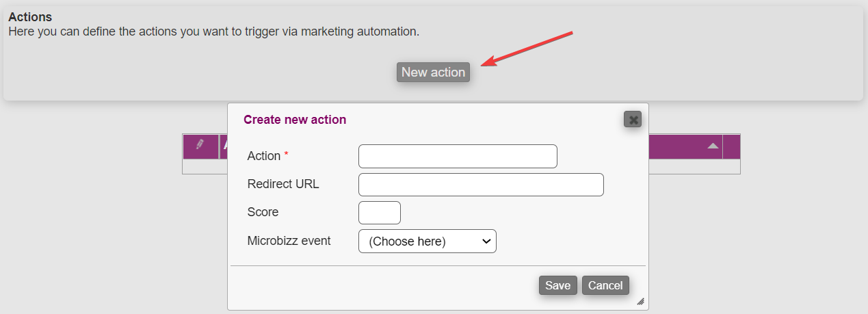
Task: Open the Microbizz event dropdown
Action: coord(428,241)
